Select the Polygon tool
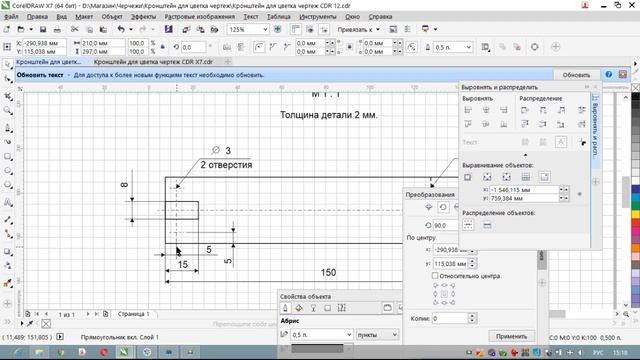This screenshot has height=360, width=640. pos(7,184)
